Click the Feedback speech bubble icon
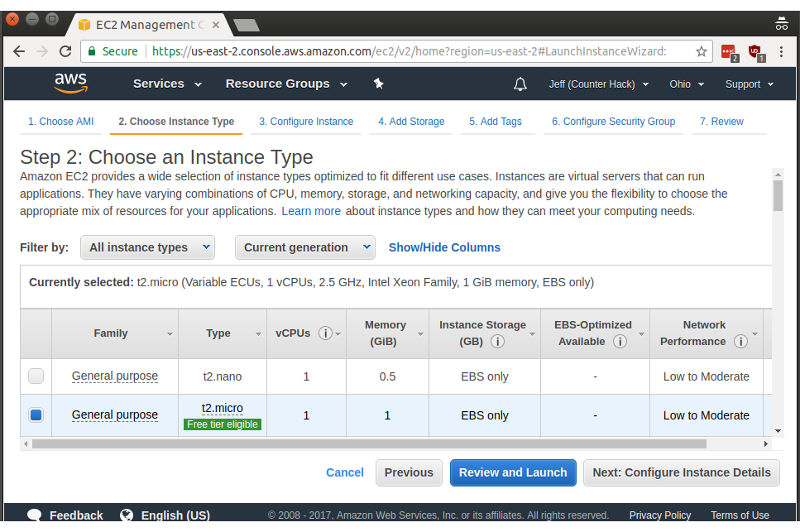800x532 pixels. [35, 515]
